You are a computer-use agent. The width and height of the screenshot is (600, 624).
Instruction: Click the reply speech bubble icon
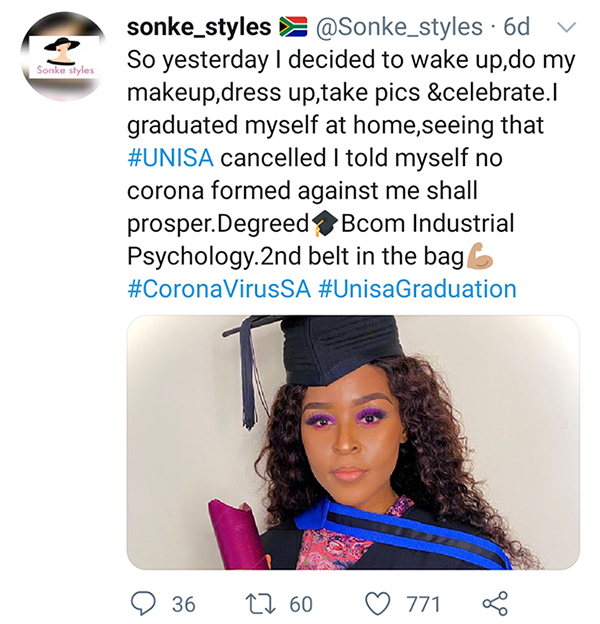146,603
